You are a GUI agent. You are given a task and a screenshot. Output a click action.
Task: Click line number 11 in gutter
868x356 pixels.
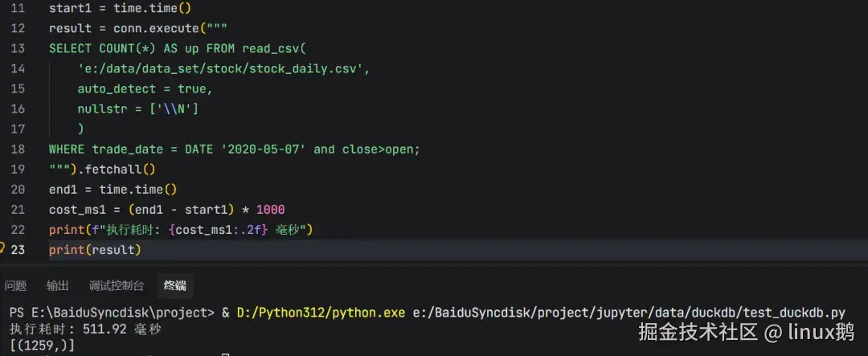[x=18, y=8]
